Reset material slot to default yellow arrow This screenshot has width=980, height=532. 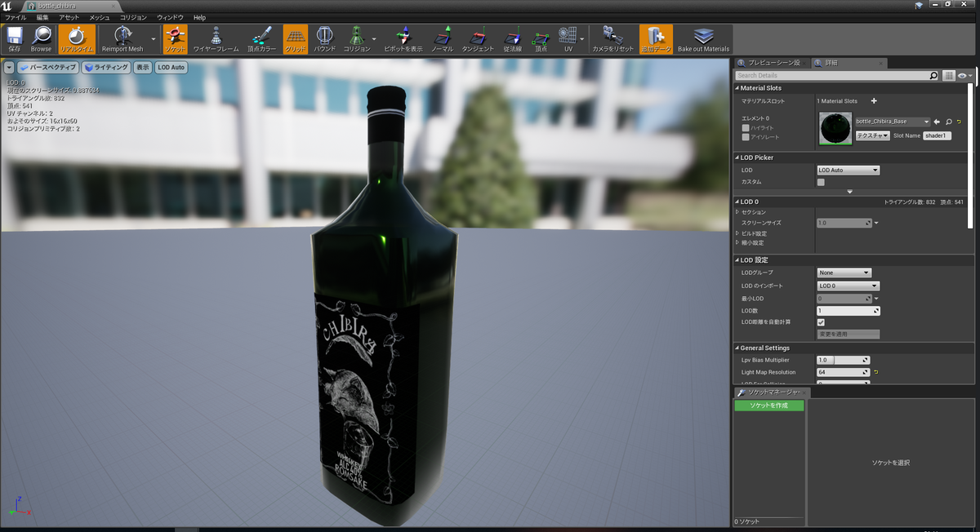coord(960,122)
